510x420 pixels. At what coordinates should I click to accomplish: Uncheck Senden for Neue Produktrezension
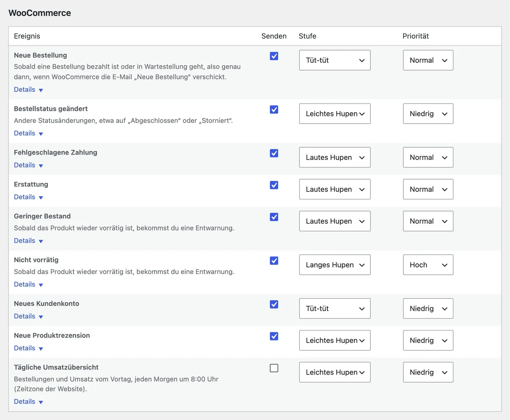pos(274,336)
